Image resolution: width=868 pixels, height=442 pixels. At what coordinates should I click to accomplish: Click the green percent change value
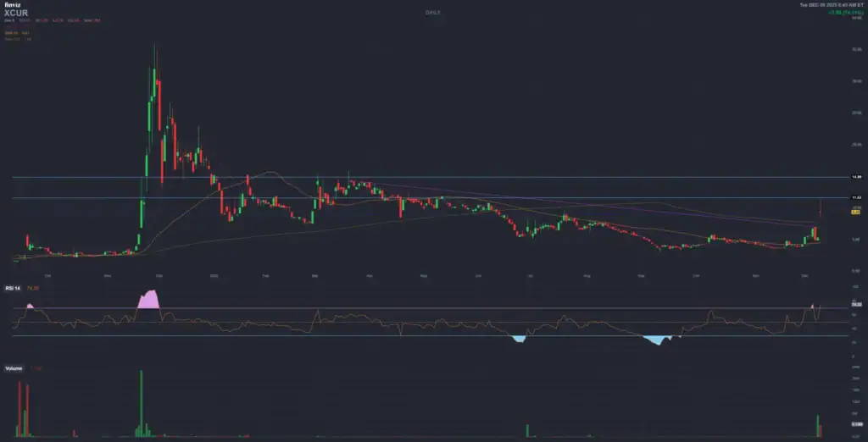point(842,13)
